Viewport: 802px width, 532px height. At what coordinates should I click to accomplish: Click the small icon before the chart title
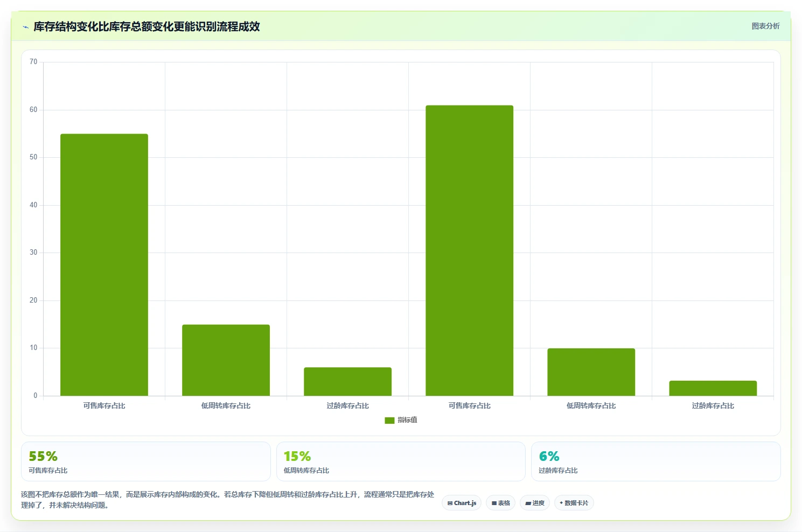25,27
